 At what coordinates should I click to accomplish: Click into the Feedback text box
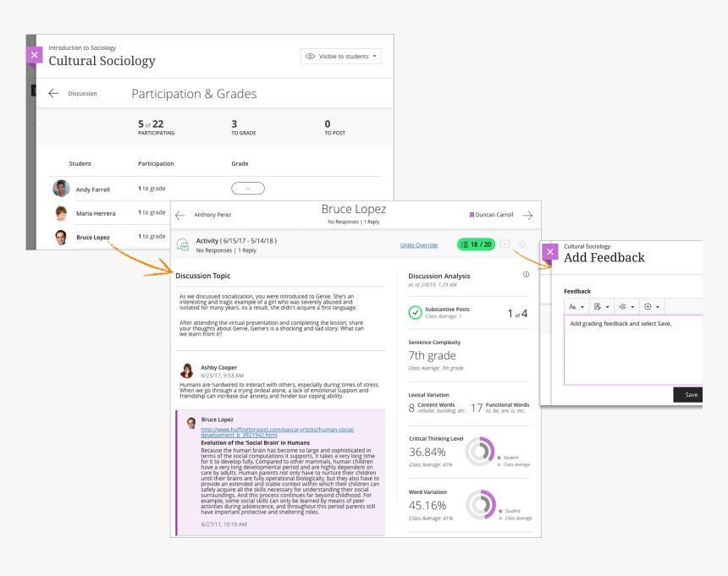tap(633, 349)
